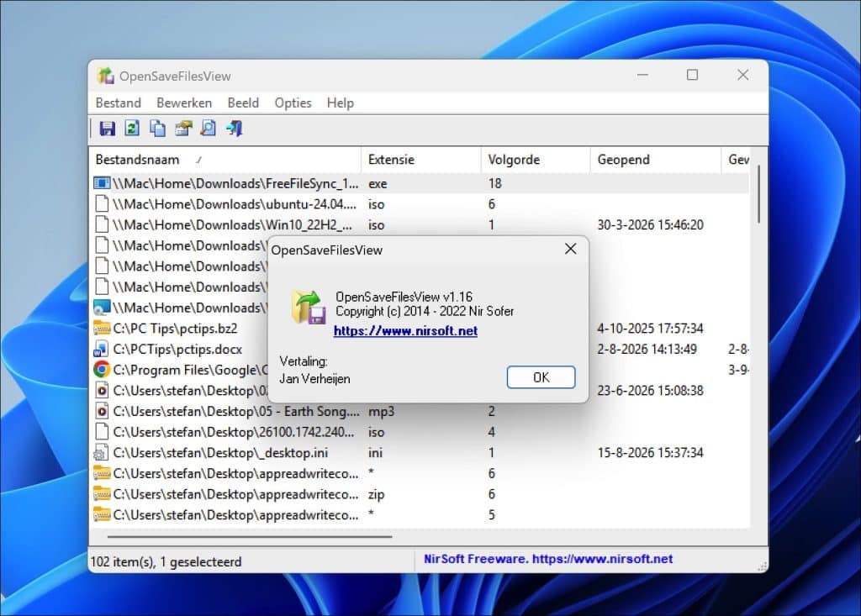Click the Copy selected items toolbar icon
The image size is (861, 616).
coord(157,129)
